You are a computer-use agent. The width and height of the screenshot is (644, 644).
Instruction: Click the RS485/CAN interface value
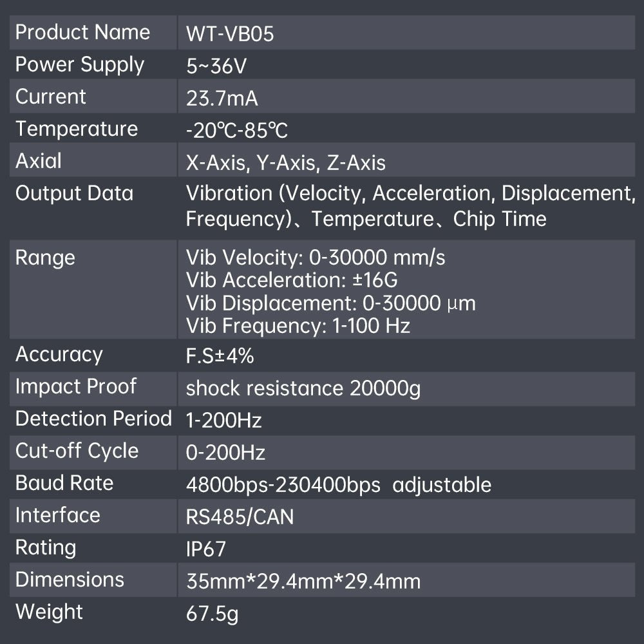[x=240, y=517]
